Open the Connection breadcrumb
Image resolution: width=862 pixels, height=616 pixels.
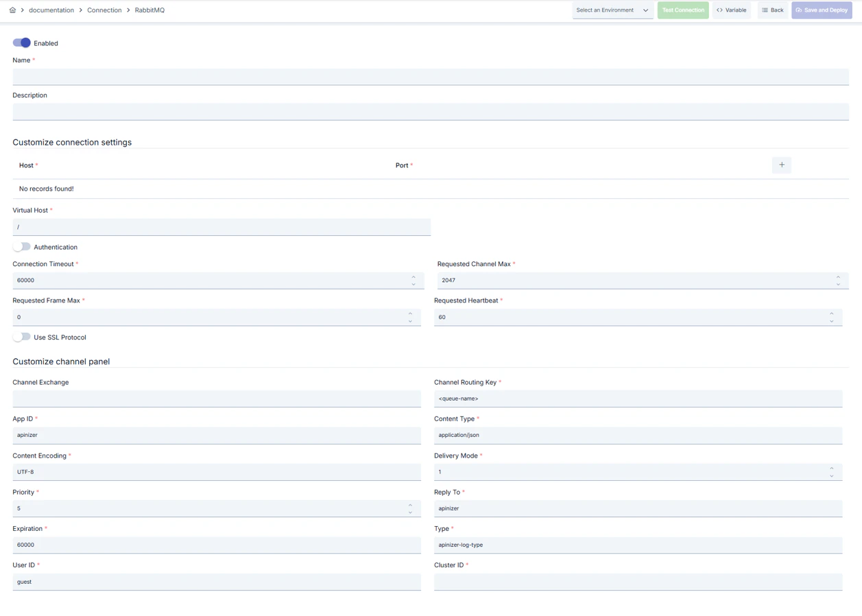pyautogui.click(x=104, y=10)
